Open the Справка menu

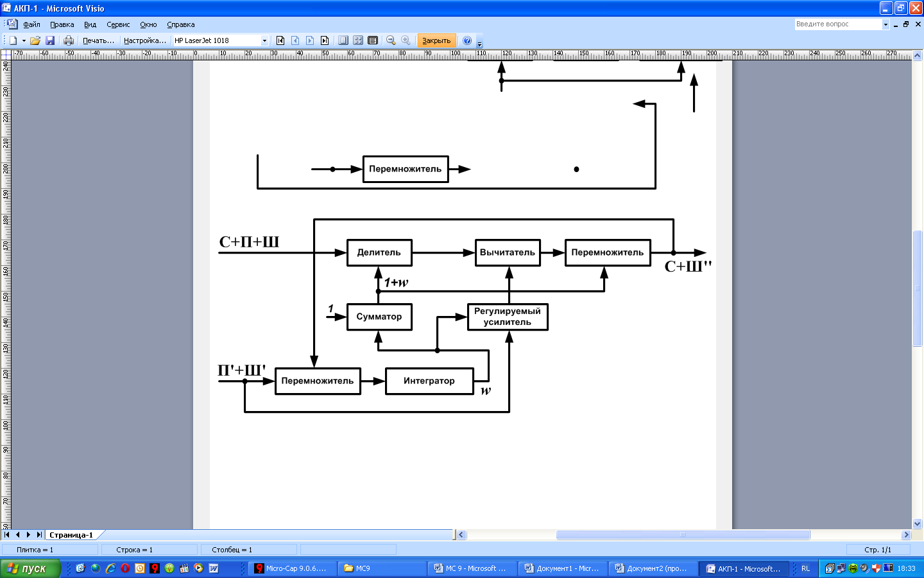181,24
